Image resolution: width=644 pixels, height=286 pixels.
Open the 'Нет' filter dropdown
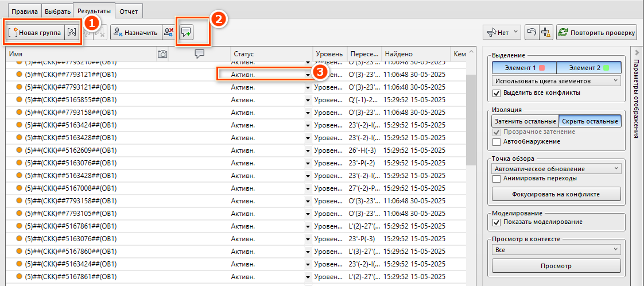click(502, 32)
